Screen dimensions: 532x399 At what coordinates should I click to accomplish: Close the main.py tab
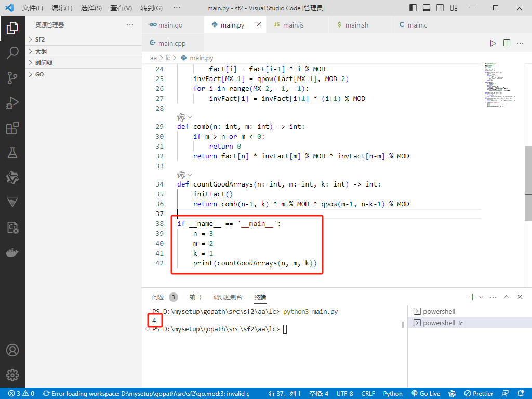pos(259,24)
